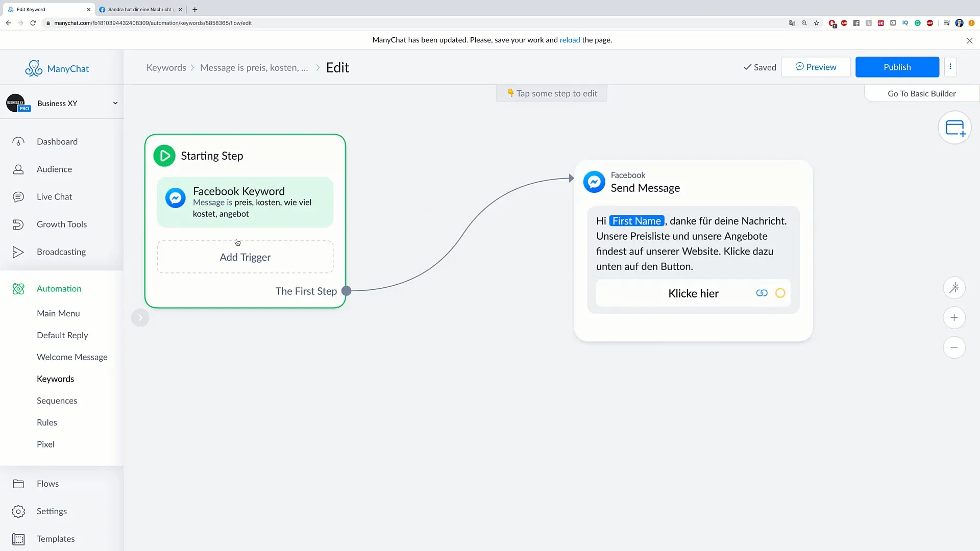Open the Templates icon

click(18, 539)
